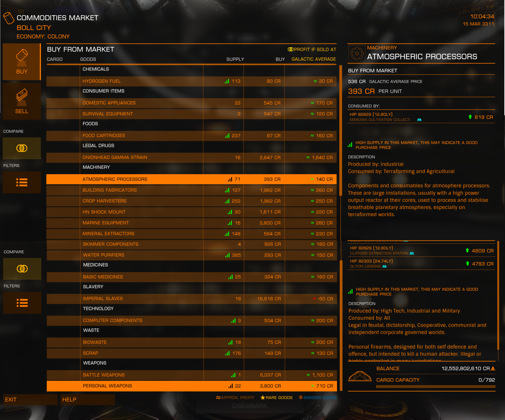
Task: Click the supply bars icon on Food Cartridges row
Action: tap(227, 136)
